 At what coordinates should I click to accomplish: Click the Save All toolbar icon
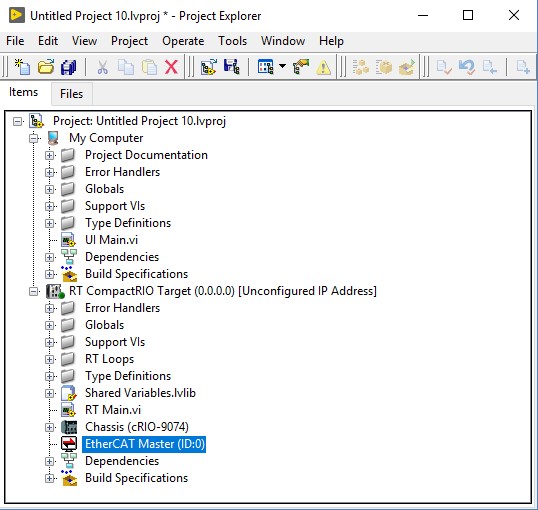point(69,67)
